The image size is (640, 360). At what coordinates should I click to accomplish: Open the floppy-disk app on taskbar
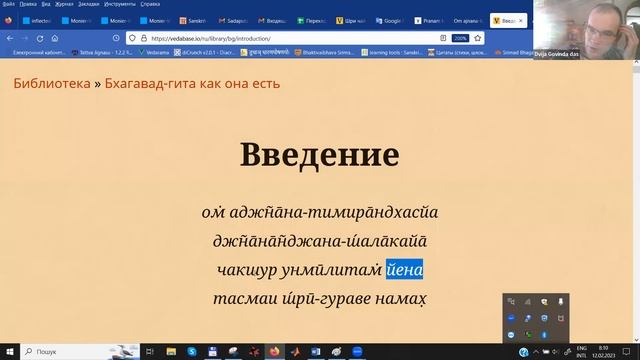(213, 351)
